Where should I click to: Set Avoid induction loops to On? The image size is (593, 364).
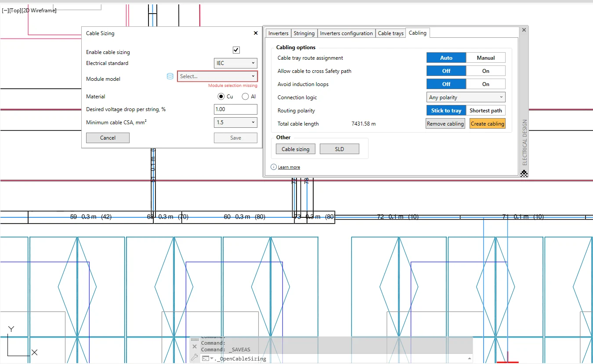486,84
